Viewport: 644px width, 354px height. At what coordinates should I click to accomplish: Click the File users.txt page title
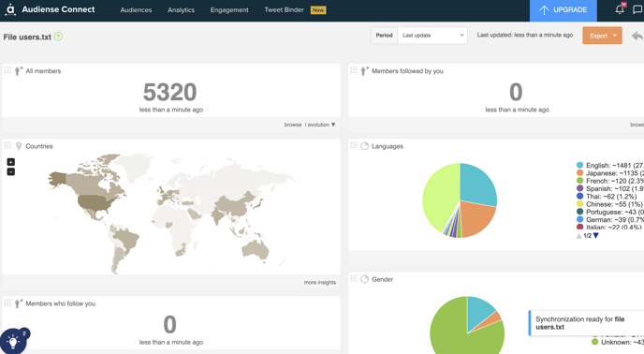click(x=27, y=37)
